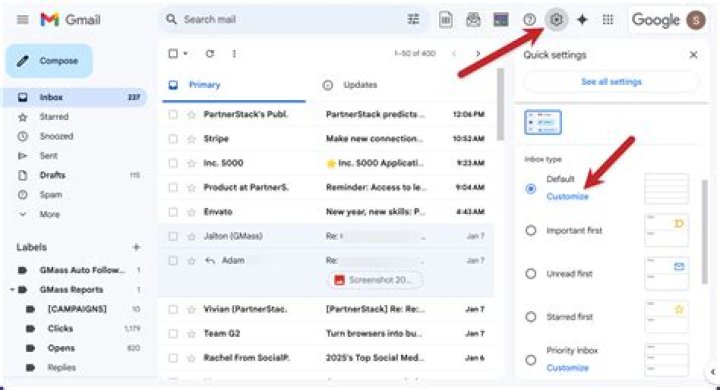The image size is (720, 390).
Task: Click the Gmail logo
Action: coord(70,20)
